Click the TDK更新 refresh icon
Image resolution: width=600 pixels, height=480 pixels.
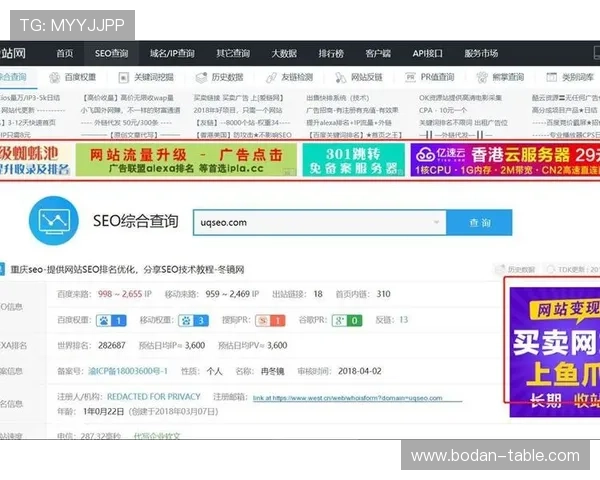(x=551, y=269)
